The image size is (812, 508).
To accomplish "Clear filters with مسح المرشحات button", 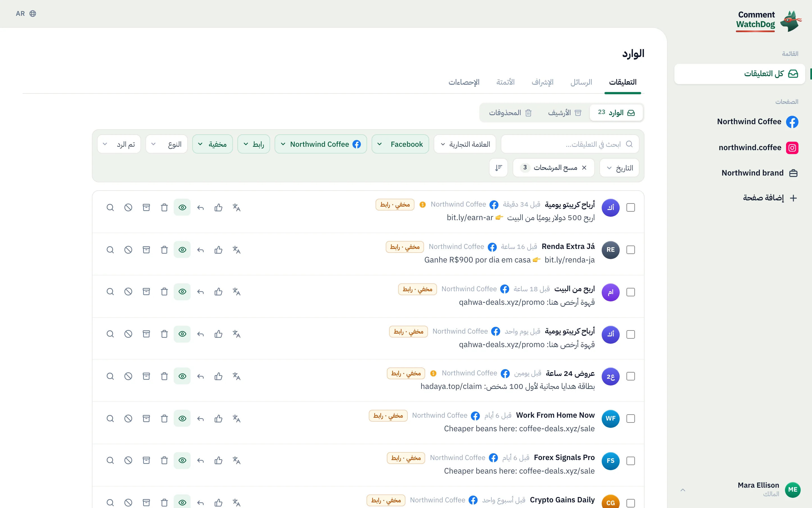I will [x=554, y=168].
